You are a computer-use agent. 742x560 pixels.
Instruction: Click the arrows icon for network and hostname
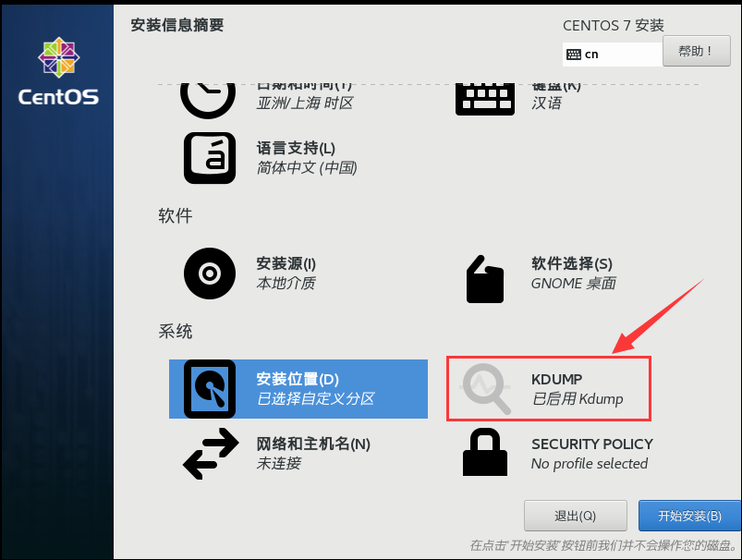(211, 454)
